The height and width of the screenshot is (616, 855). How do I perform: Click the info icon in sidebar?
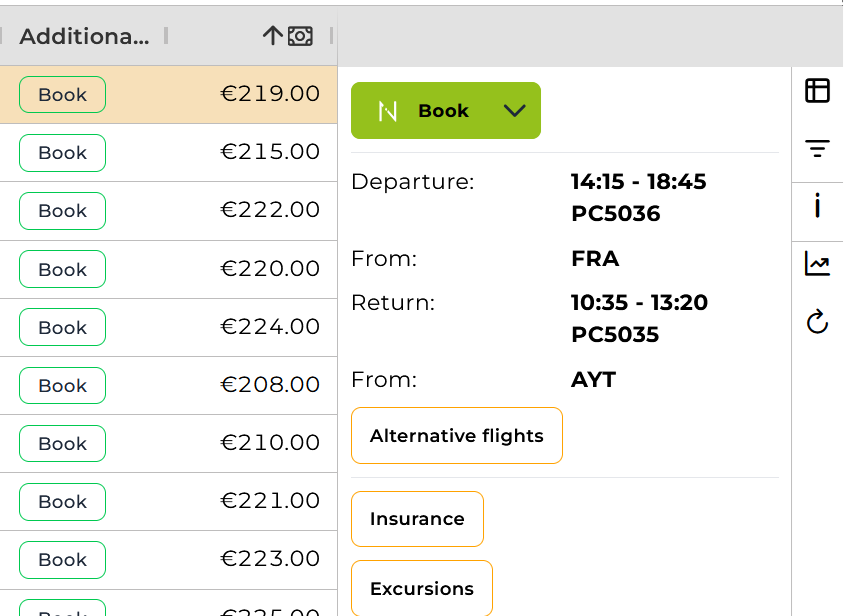tap(817, 207)
